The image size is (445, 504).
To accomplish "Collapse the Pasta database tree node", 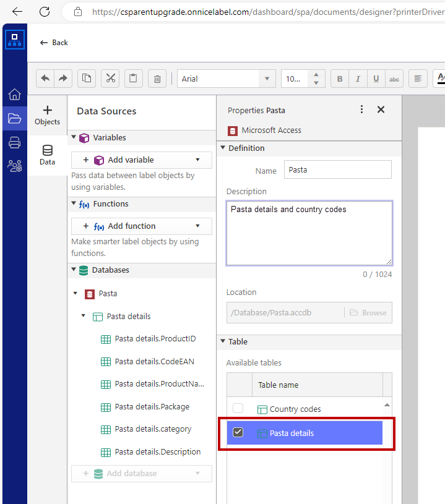I will tap(76, 294).
